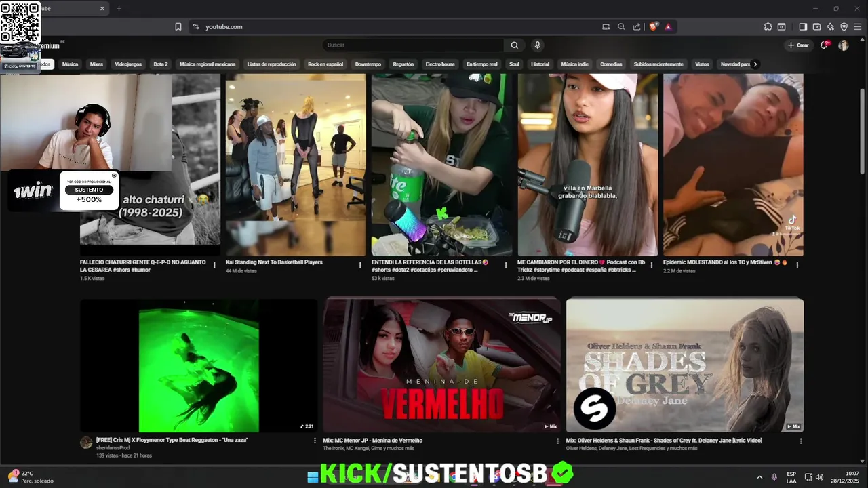Select the Dota 2 filter chip
Viewport: 868px width, 488px height.
[161, 64]
